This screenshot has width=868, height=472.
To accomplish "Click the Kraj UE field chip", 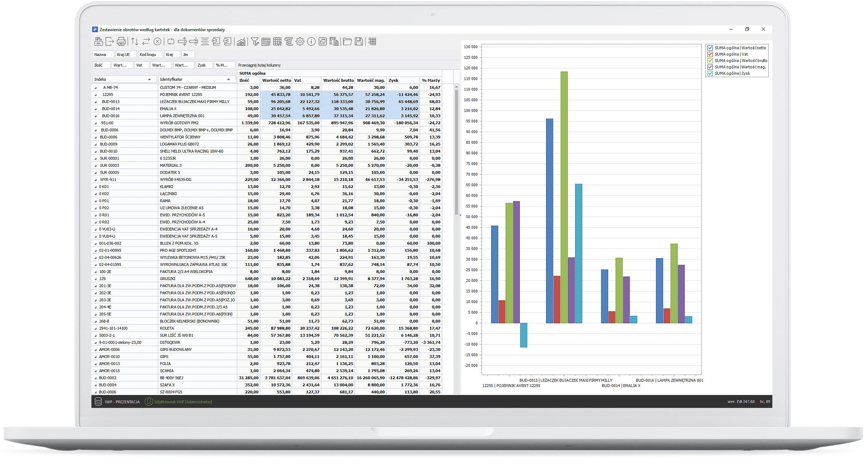I will coord(126,55).
